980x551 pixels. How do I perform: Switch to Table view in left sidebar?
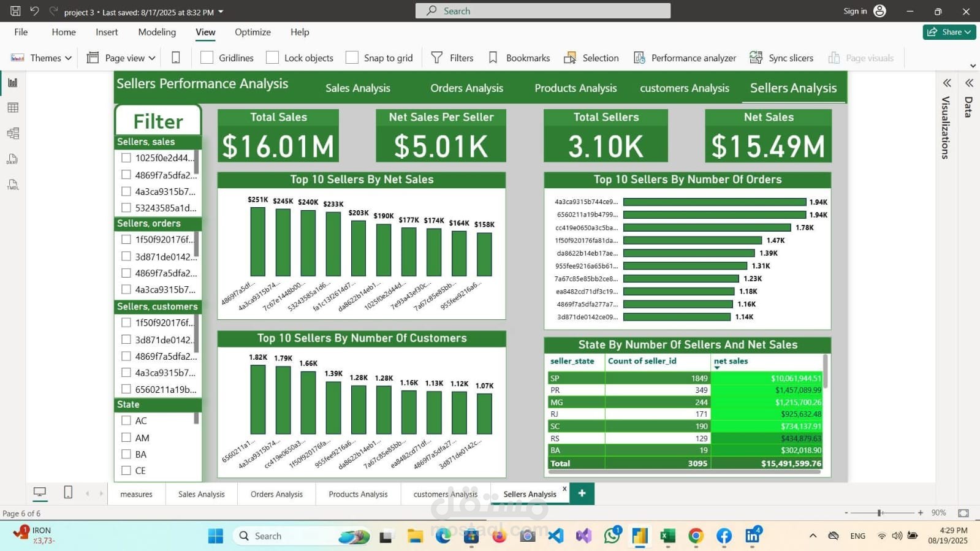[13, 108]
